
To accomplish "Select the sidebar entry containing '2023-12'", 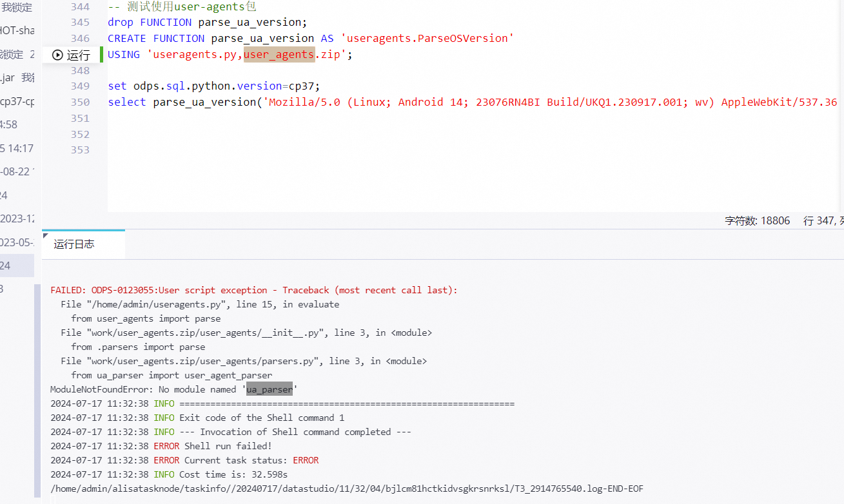I will coord(17,218).
